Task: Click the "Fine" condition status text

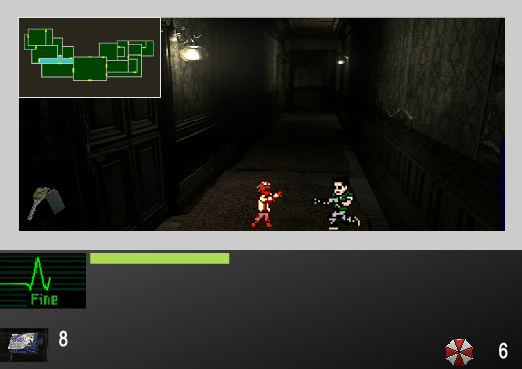Action: [x=44, y=299]
